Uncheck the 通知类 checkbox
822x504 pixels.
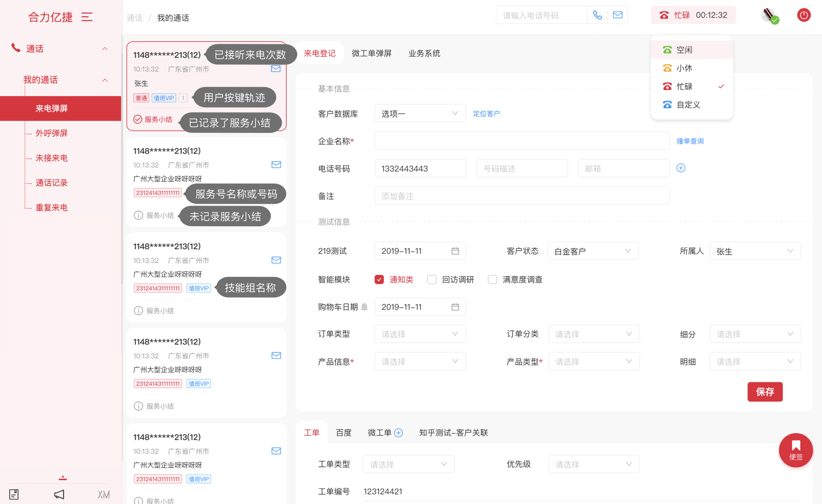click(x=379, y=279)
